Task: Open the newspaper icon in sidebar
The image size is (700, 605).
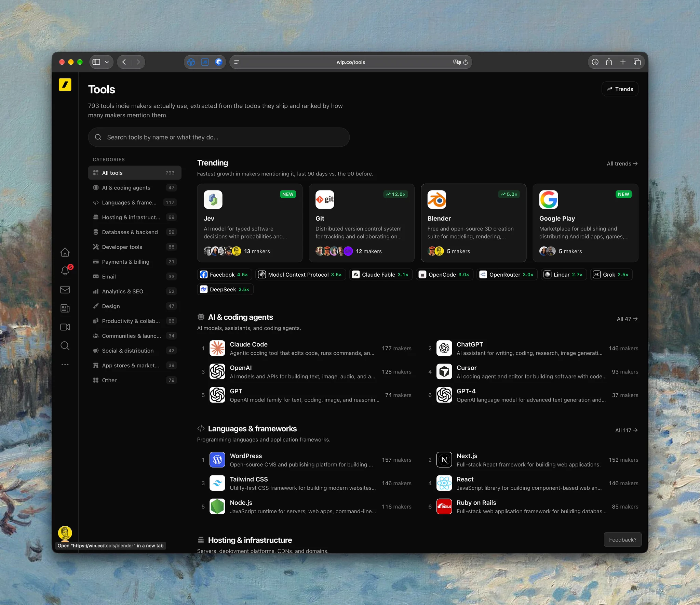Action: click(65, 308)
